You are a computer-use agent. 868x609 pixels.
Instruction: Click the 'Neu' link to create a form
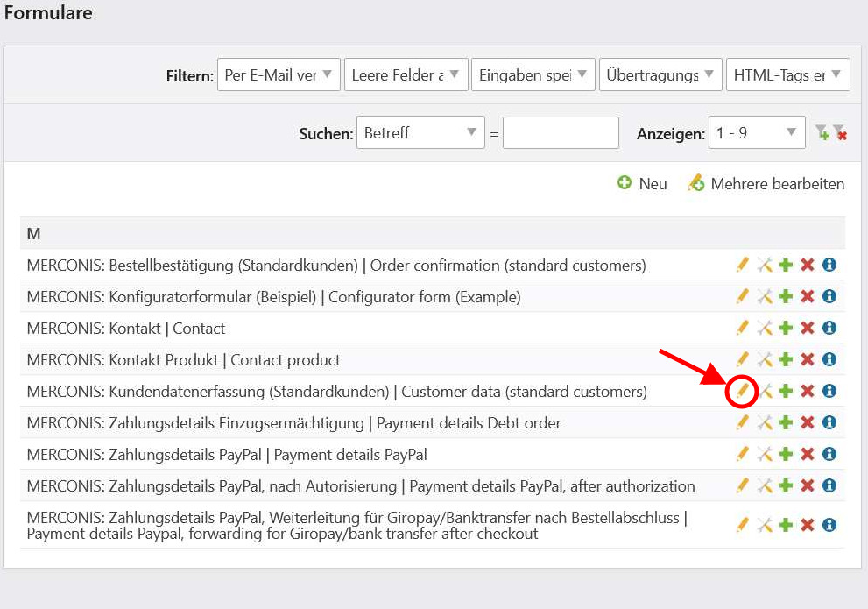pos(642,184)
